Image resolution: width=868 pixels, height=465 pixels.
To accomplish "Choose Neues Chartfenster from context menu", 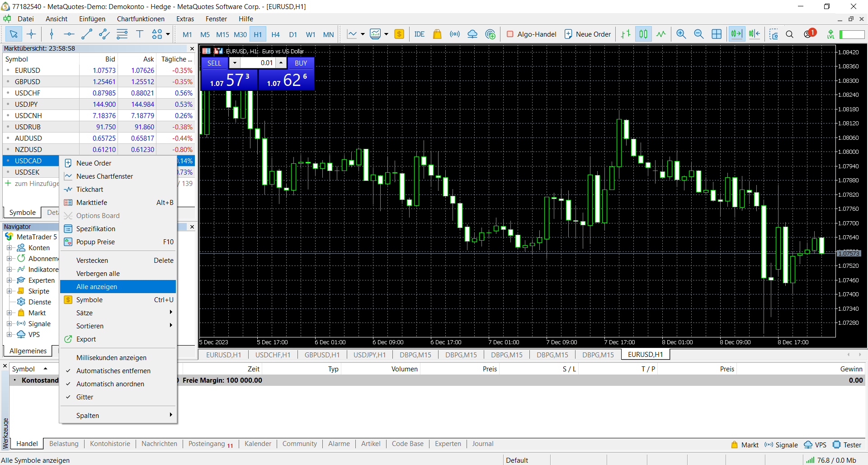I will pos(118,176).
